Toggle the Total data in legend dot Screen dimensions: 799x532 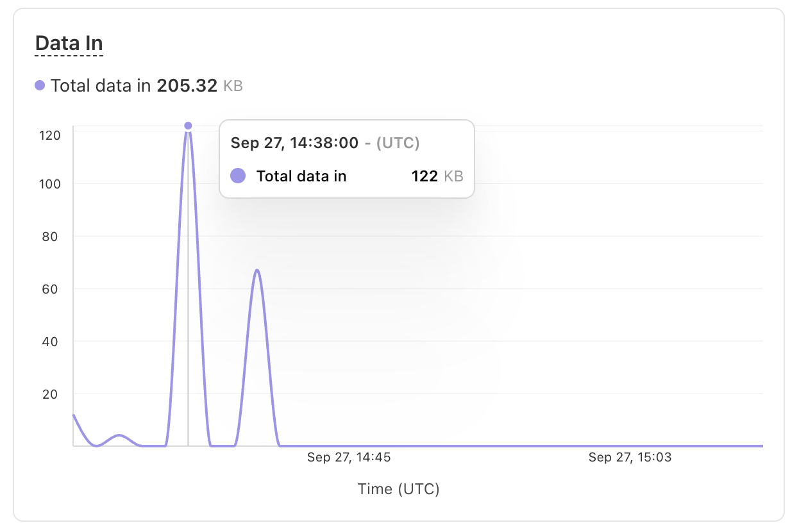pyautogui.click(x=40, y=85)
